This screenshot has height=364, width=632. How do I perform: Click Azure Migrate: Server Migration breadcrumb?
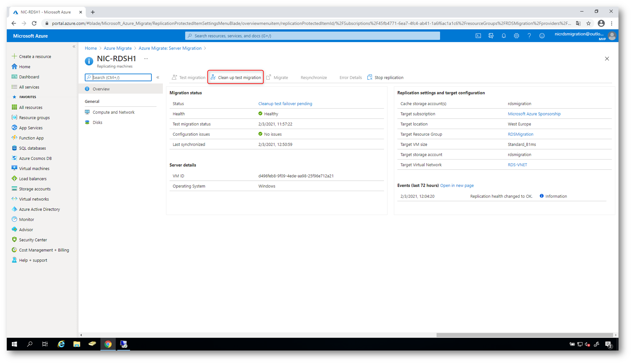(x=170, y=48)
